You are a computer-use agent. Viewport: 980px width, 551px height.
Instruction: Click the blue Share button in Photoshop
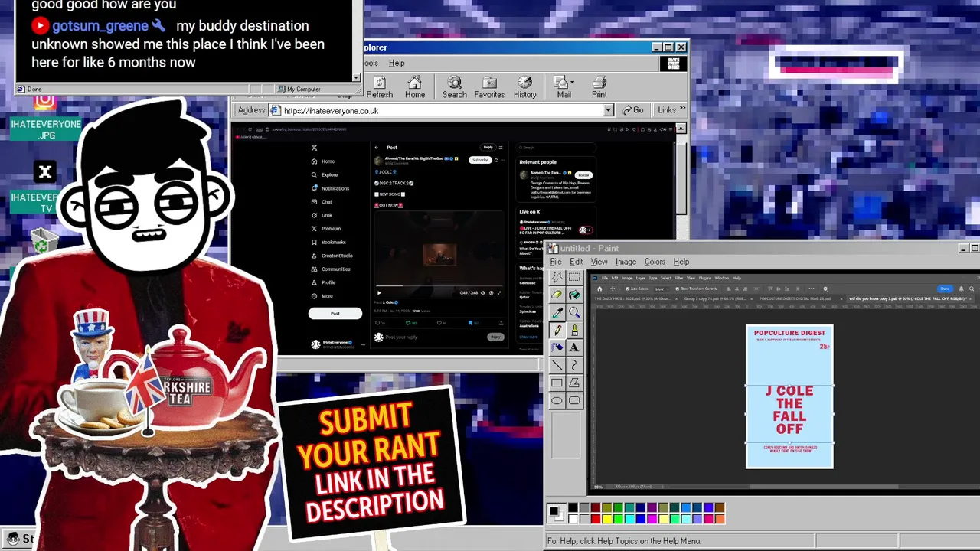click(x=945, y=289)
